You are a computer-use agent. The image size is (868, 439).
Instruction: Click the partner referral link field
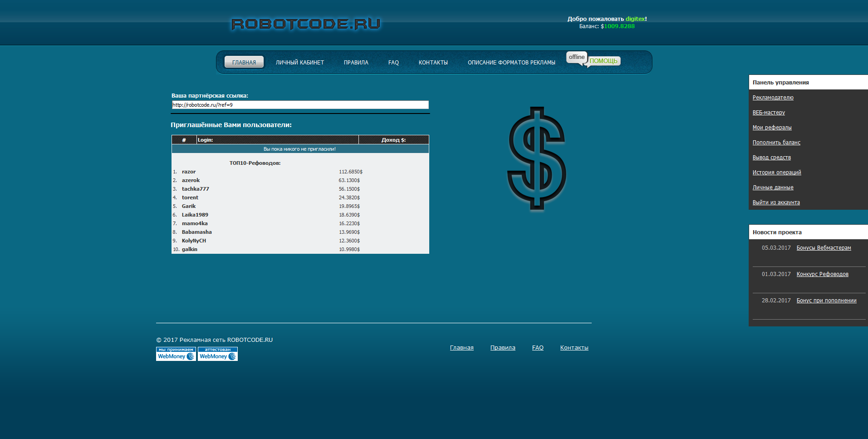(x=300, y=105)
